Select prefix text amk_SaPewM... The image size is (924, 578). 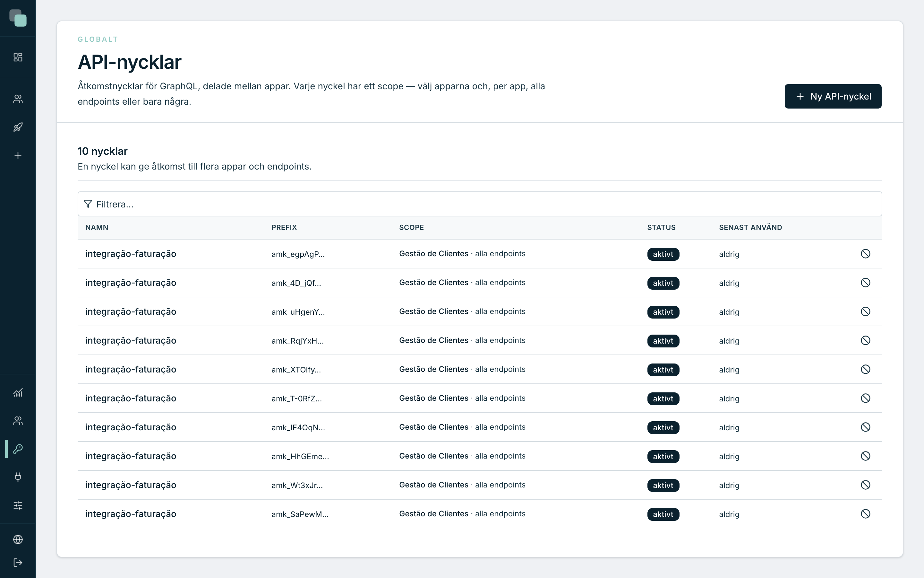point(300,514)
